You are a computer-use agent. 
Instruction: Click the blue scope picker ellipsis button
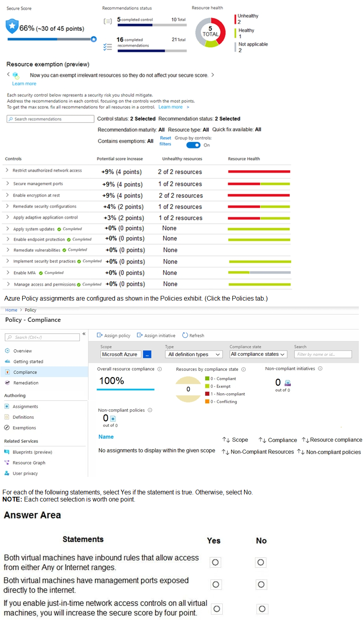[x=147, y=355]
